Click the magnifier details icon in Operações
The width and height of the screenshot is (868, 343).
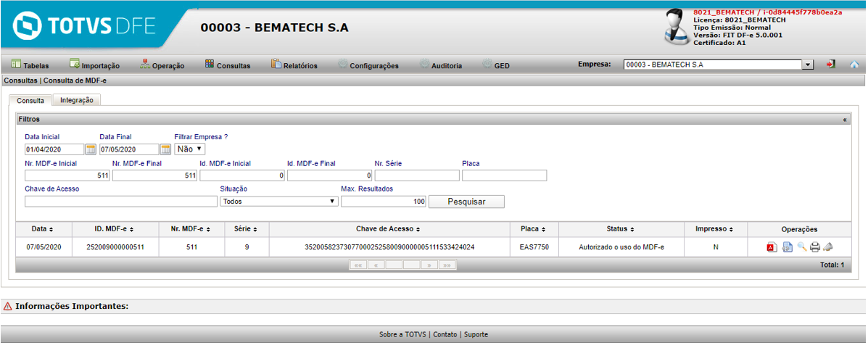click(x=801, y=247)
